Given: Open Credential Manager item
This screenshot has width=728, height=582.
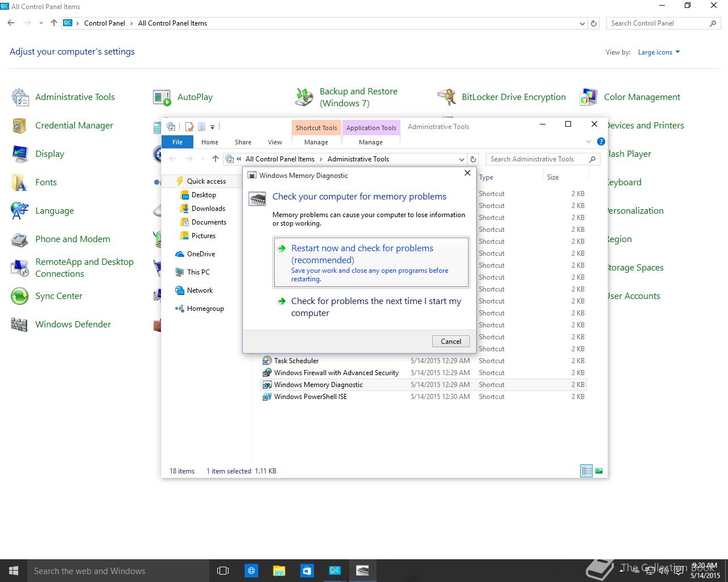Looking at the screenshot, I should pos(63,126).
